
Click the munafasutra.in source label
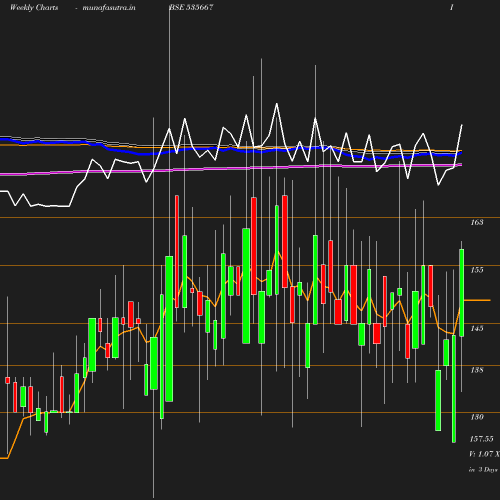[x=109, y=7]
